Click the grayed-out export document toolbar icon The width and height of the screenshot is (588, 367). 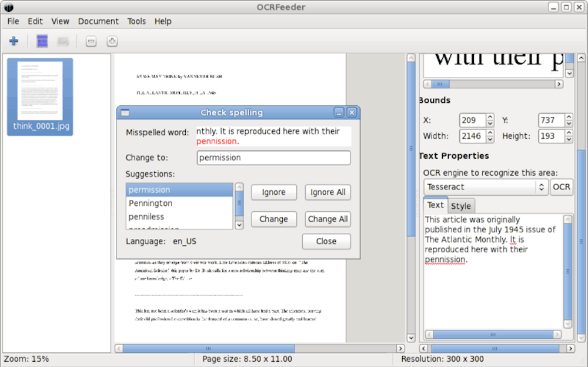[x=63, y=41]
